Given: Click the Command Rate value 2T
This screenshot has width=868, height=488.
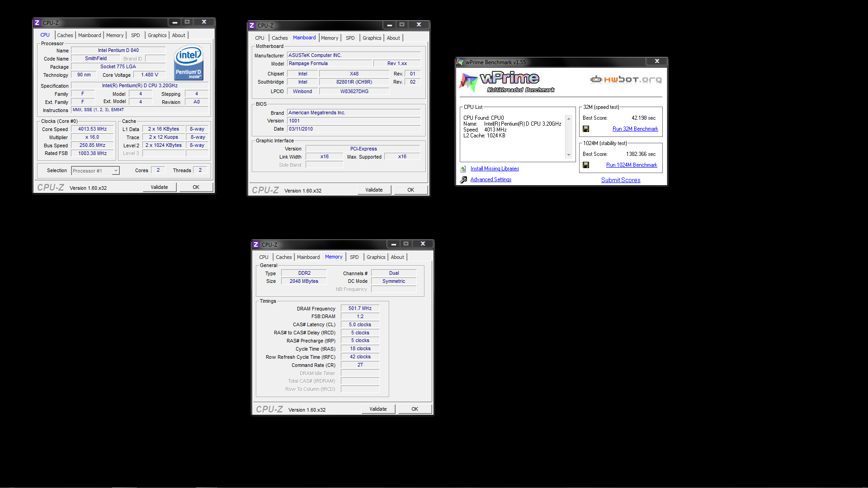Looking at the screenshot, I should pyautogui.click(x=360, y=365).
